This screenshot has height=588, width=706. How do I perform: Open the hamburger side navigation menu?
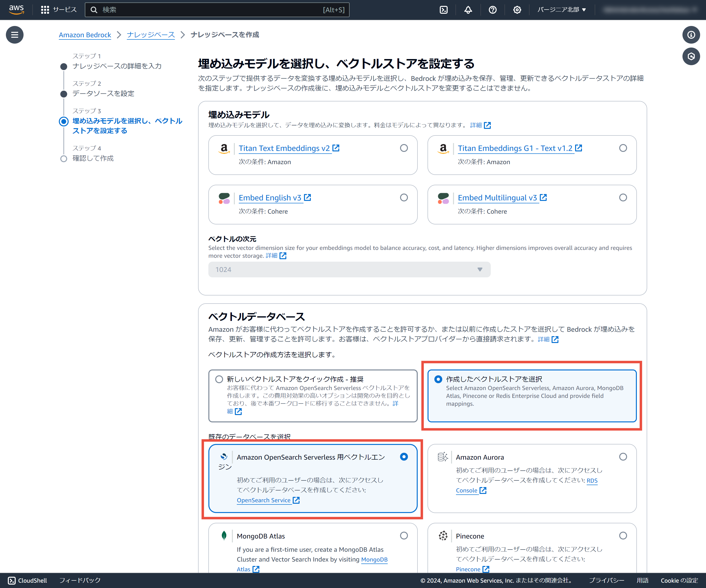[x=14, y=35]
